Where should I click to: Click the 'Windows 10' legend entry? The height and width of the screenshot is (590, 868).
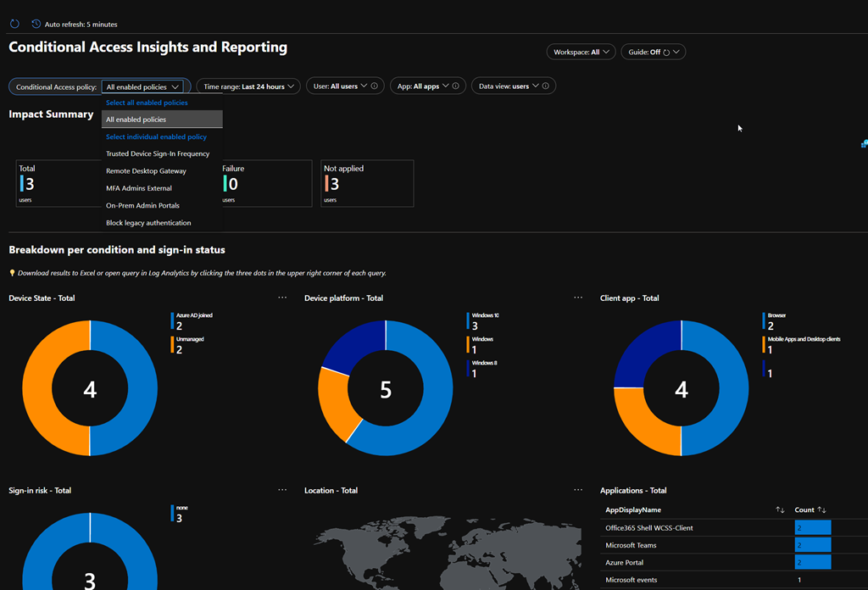click(483, 321)
